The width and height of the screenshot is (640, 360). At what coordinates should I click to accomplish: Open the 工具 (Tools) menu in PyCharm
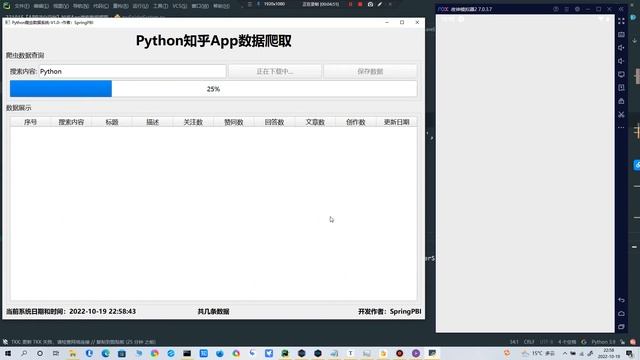click(x=160, y=6)
